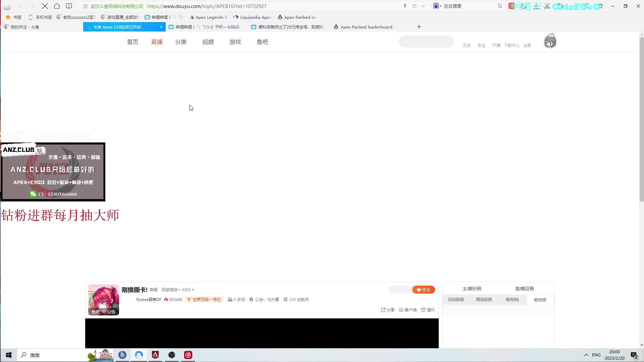View the 330 成就点 achievements
The height and width of the screenshot is (362, 644).
(x=296, y=300)
